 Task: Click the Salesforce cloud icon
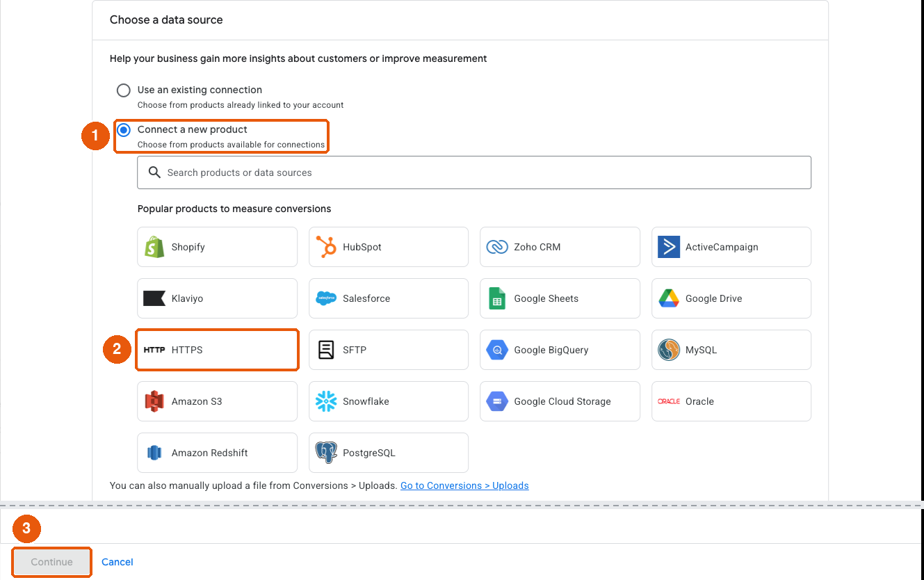coord(326,298)
